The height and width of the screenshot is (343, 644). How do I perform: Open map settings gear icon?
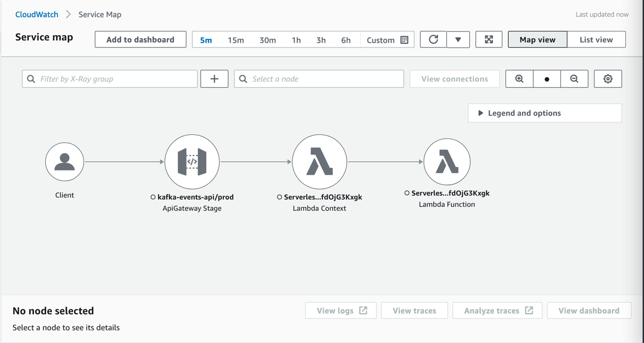(x=608, y=79)
